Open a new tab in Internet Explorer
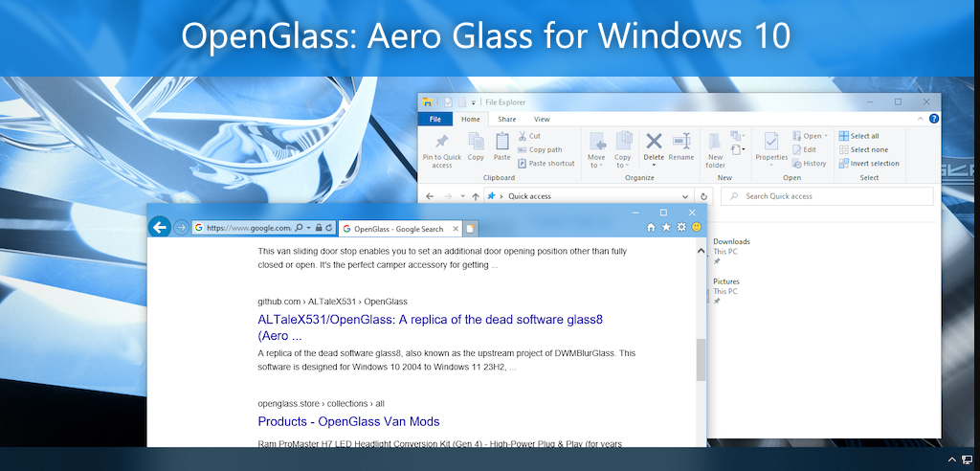980x471 pixels. pos(471,229)
